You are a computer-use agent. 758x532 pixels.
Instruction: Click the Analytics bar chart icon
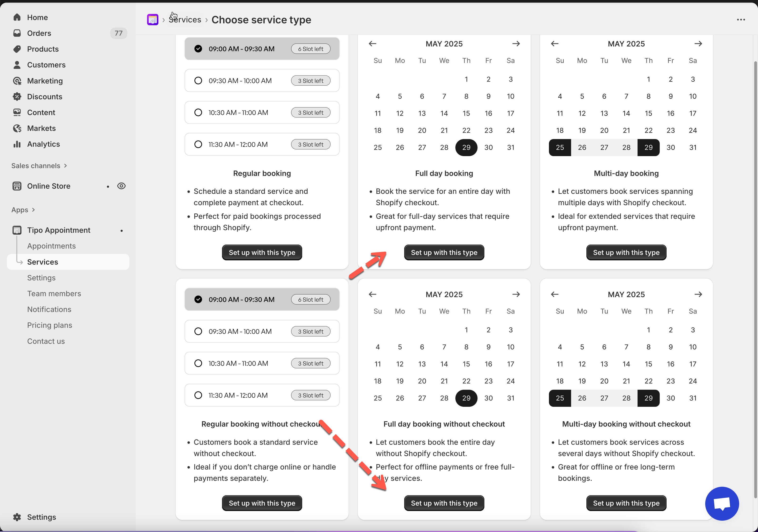[17, 144]
